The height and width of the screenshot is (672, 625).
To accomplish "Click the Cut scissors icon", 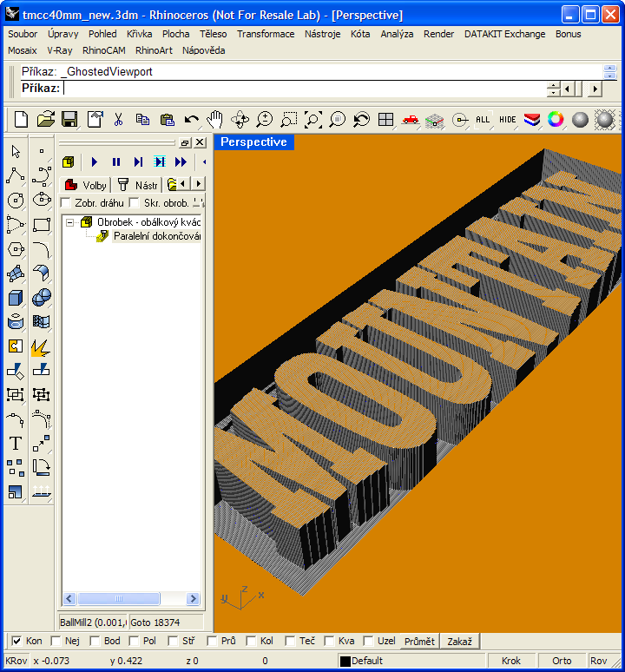I will tap(118, 120).
